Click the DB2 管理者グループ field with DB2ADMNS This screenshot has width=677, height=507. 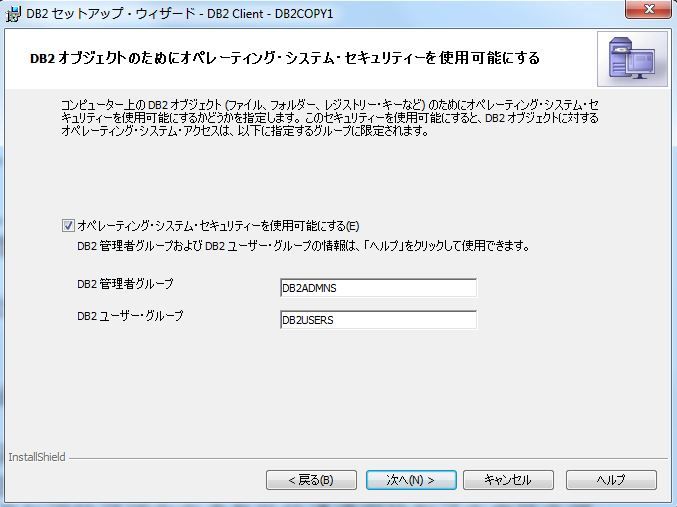pos(378,288)
